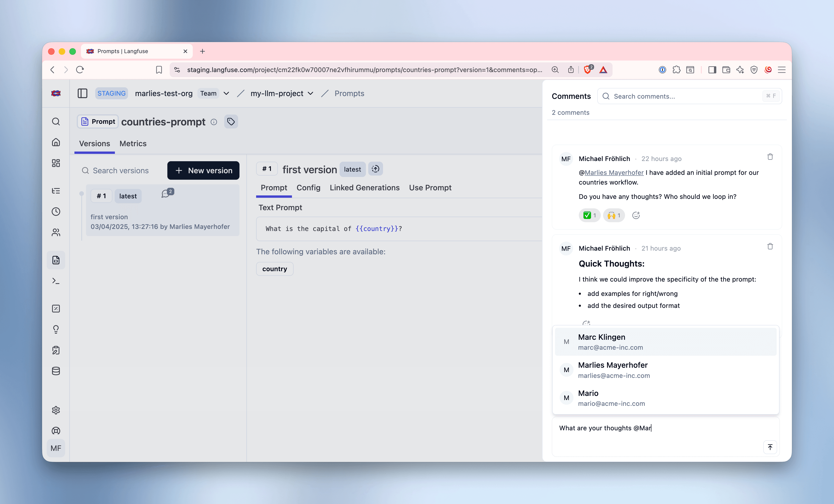834x504 pixels.
Task: Expand my-llm-project project dropdown
Action: 310,93
